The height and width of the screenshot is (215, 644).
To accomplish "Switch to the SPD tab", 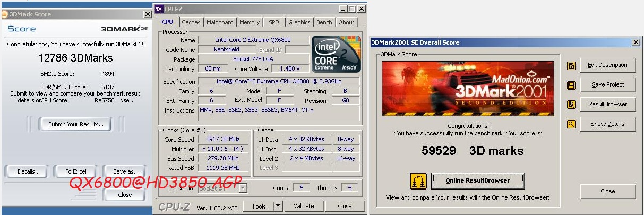I will click(273, 22).
